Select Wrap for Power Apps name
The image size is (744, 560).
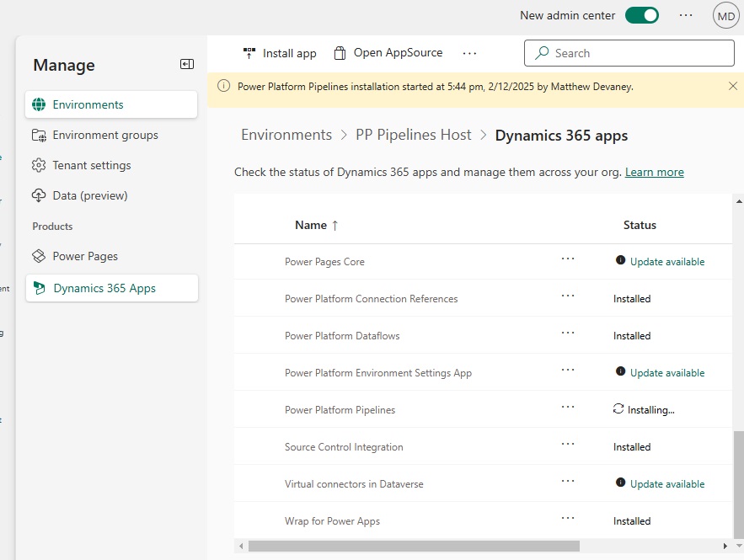tap(332, 521)
